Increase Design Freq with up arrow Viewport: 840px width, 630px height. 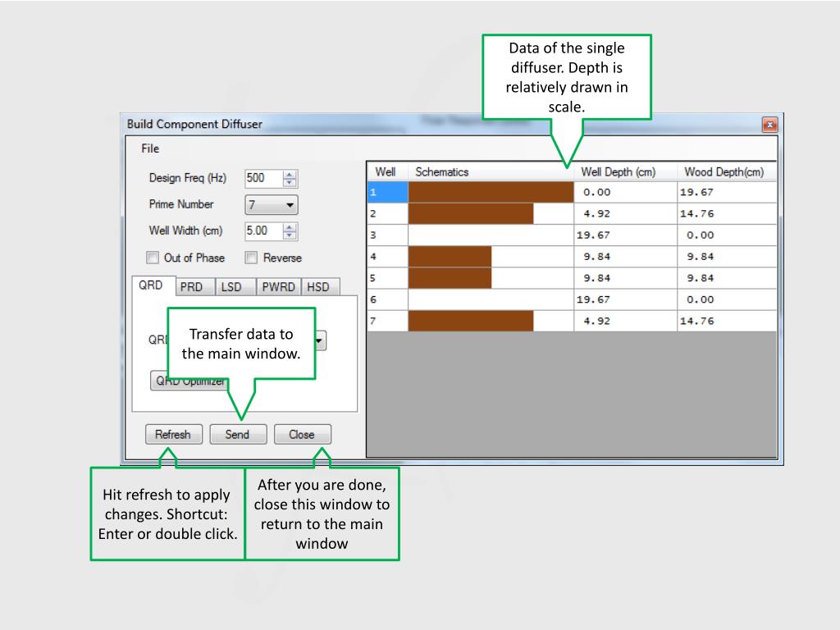(290, 175)
